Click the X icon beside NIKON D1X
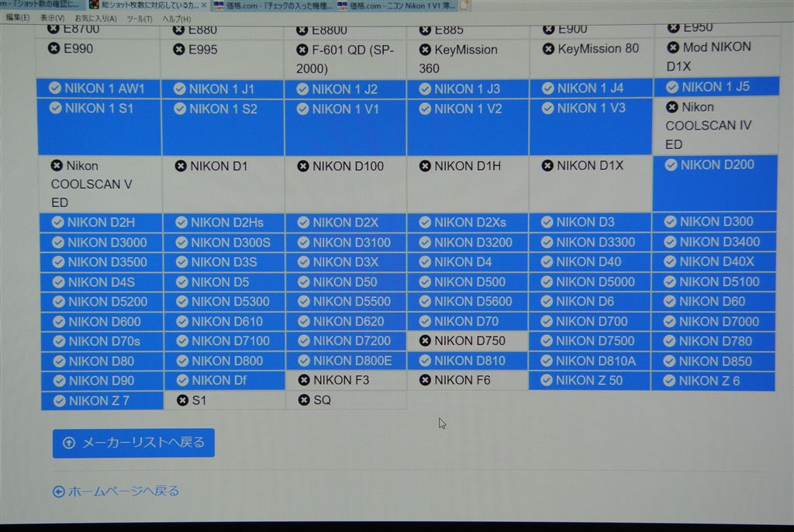Image resolution: width=794 pixels, height=532 pixels. pos(547,165)
